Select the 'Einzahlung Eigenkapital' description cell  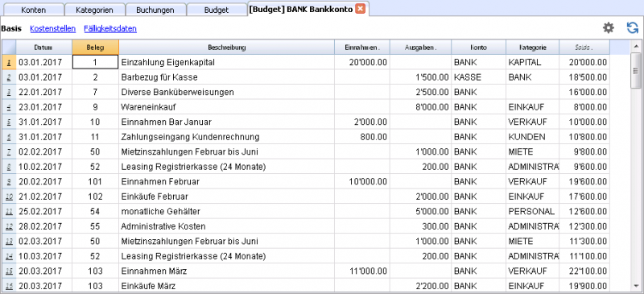pyautogui.click(x=227, y=63)
